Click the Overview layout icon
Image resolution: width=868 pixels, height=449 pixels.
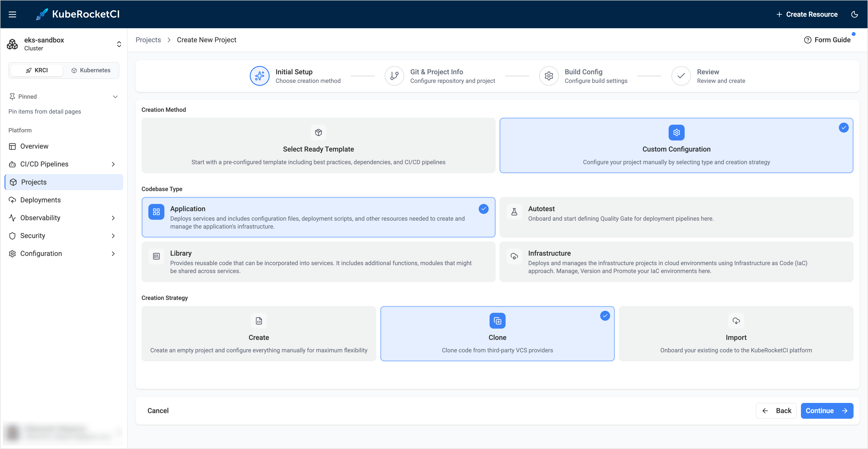(x=12, y=146)
